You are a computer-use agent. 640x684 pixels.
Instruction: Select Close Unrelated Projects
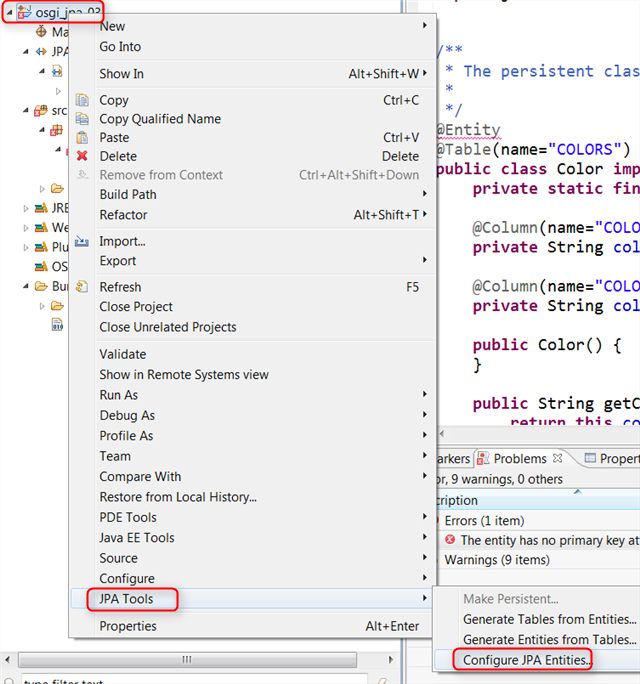(167, 327)
